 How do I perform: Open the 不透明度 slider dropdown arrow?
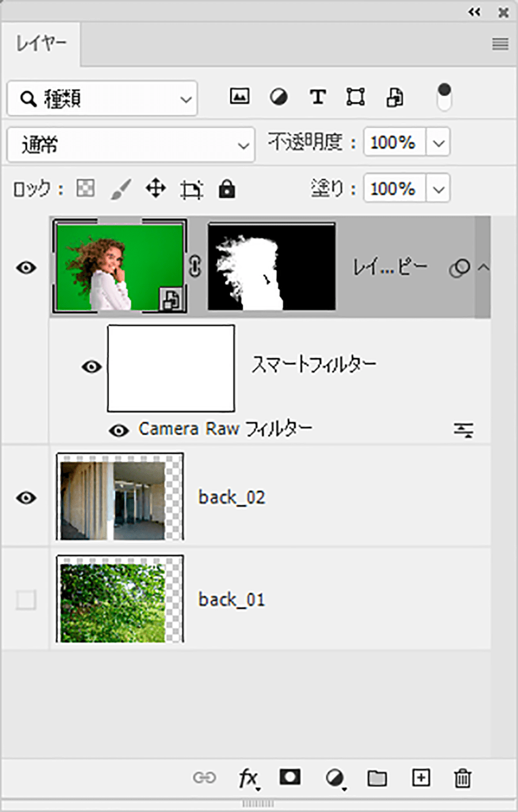point(439,142)
